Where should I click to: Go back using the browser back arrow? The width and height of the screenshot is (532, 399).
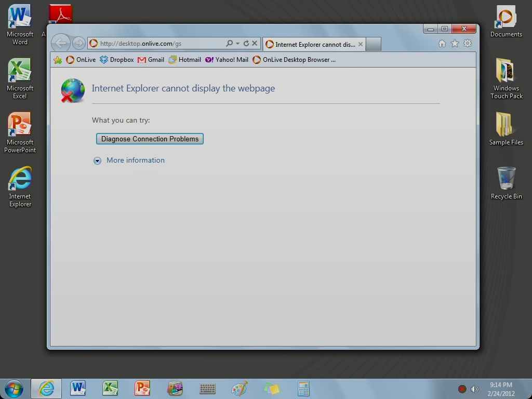click(x=61, y=43)
